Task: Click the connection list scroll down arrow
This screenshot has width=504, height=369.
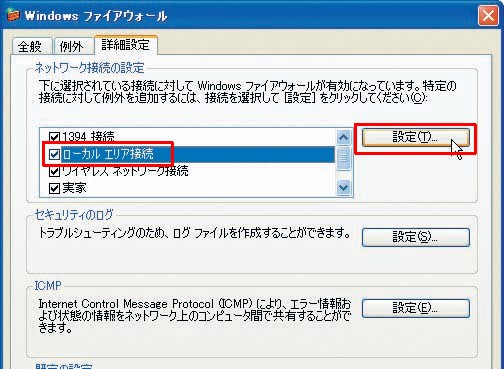Action: (344, 187)
